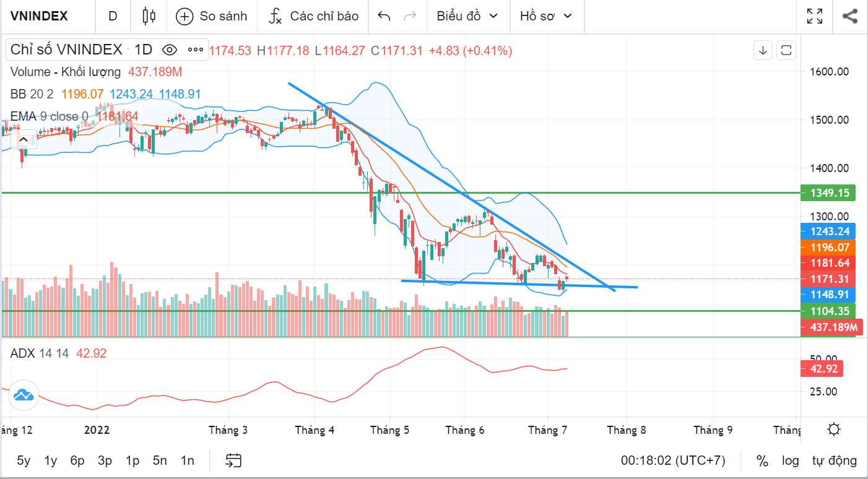Set the time range to 1n
Viewport: 868px width, 479px height.
click(187, 460)
